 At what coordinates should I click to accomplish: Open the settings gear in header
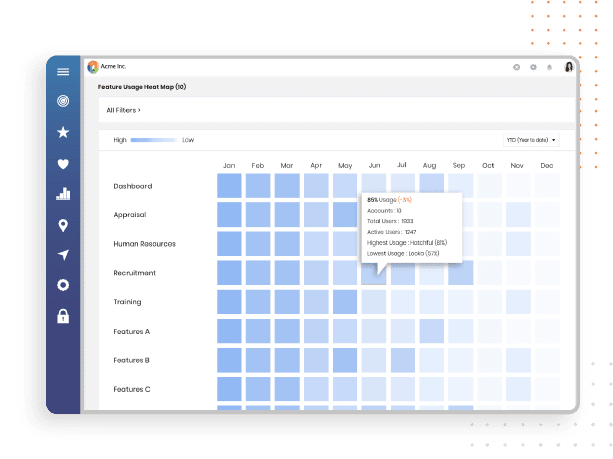click(533, 67)
